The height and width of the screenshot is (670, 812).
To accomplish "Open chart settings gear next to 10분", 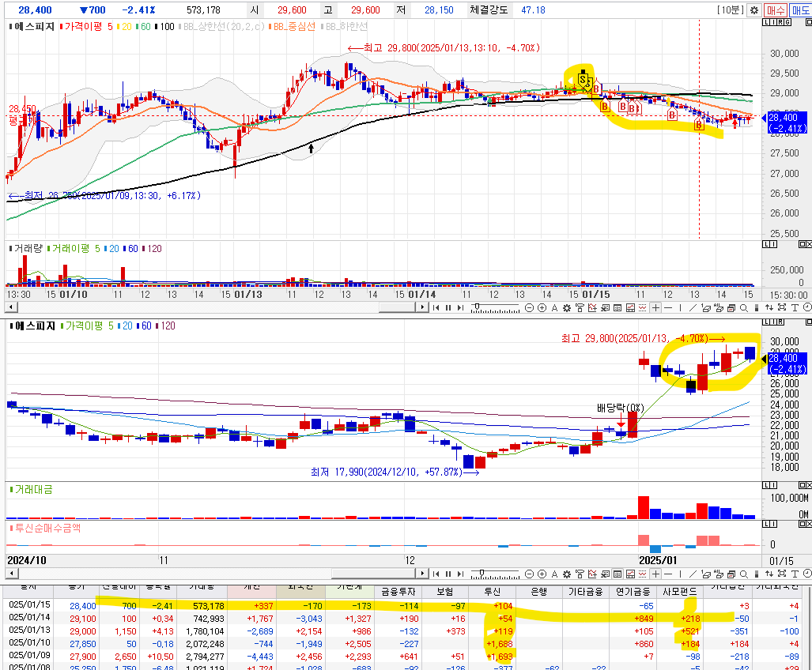I will click(754, 9).
